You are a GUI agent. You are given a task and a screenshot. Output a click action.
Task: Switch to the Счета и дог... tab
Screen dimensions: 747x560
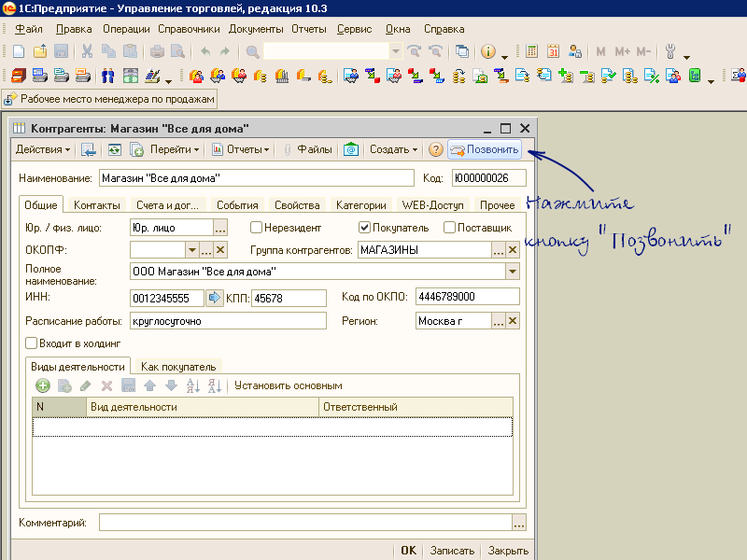tap(167, 205)
